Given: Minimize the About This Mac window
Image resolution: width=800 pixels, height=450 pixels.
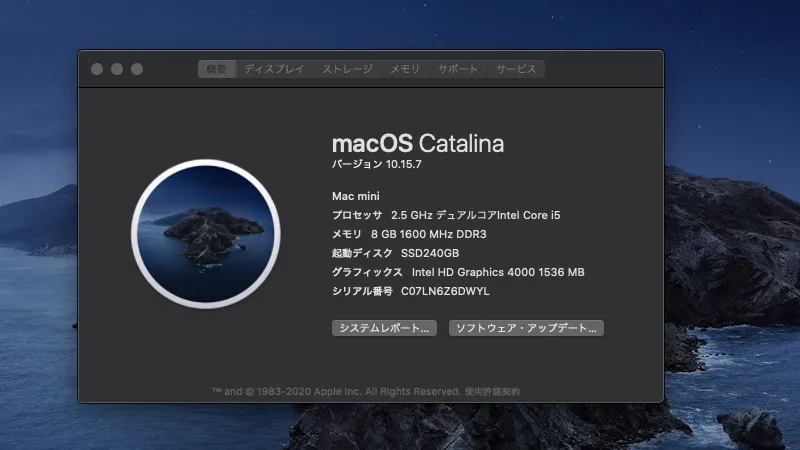Looking at the screenshot, I should click(x=117, y=69).
